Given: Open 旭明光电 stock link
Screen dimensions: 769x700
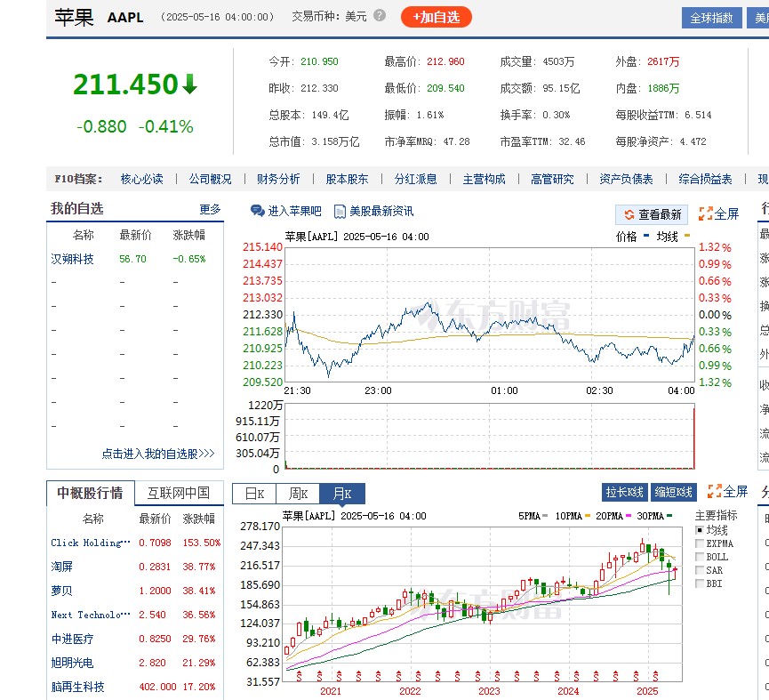Looking at the screenshot, I should pos(72,663).
